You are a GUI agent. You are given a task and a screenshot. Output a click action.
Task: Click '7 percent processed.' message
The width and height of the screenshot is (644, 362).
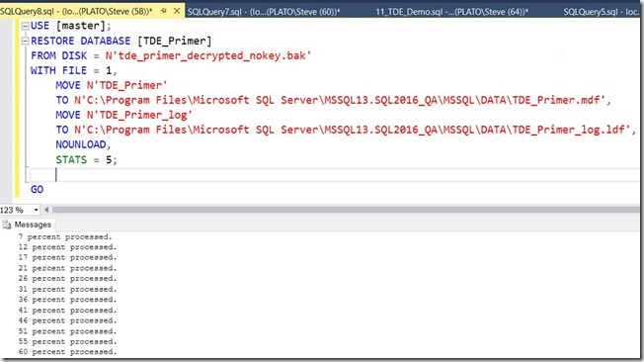tap(65, 237)
